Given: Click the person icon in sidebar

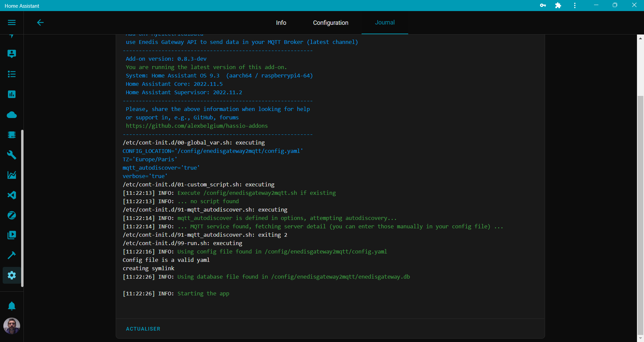Looking at the screenshot, I should [x=12, y=54].
